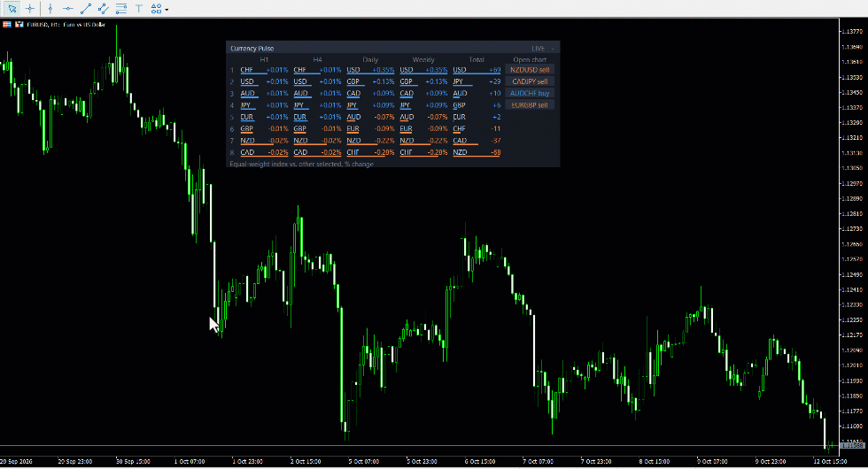Click the equal-weight index footer note
The height and width of the screenshot is (469, 868).
tap(302, 164)
